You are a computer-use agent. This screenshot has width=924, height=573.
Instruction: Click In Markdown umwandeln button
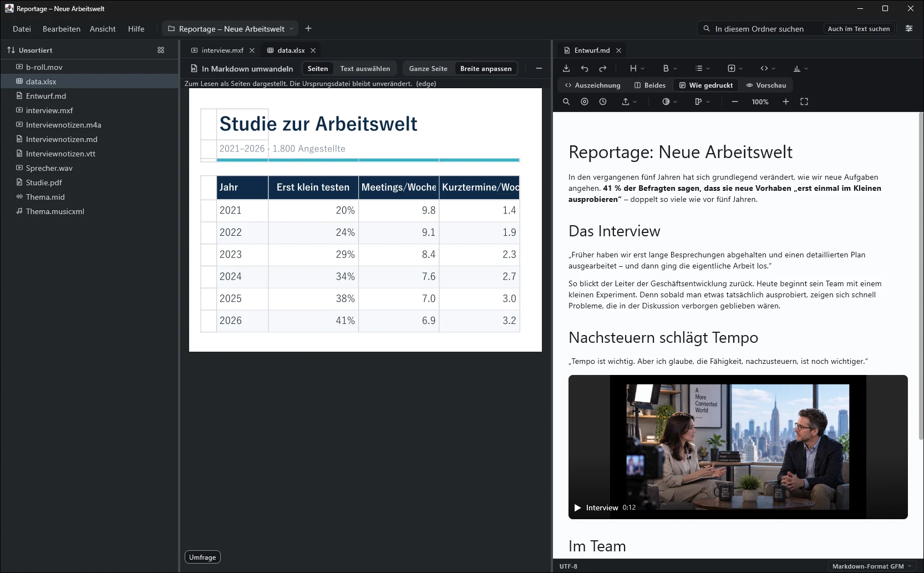[242, 68]
